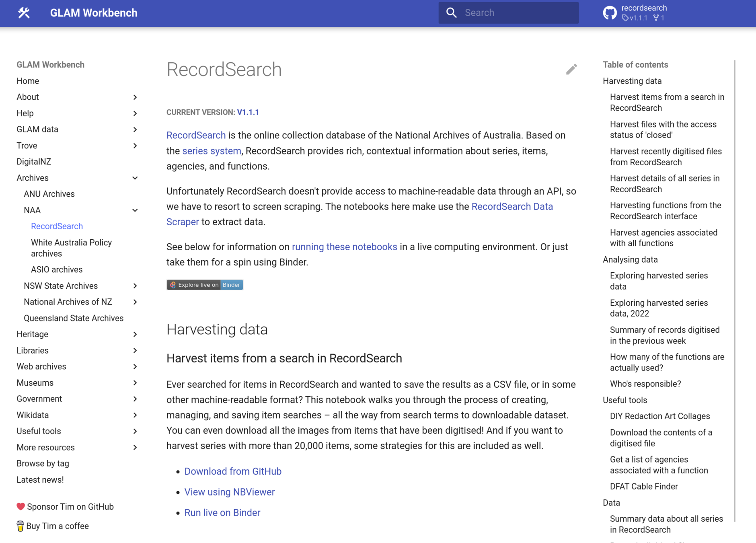Viewport: 756px width, 543px height.
Task: Expand the Trove section chevron
Action: [x=135, y=146]
